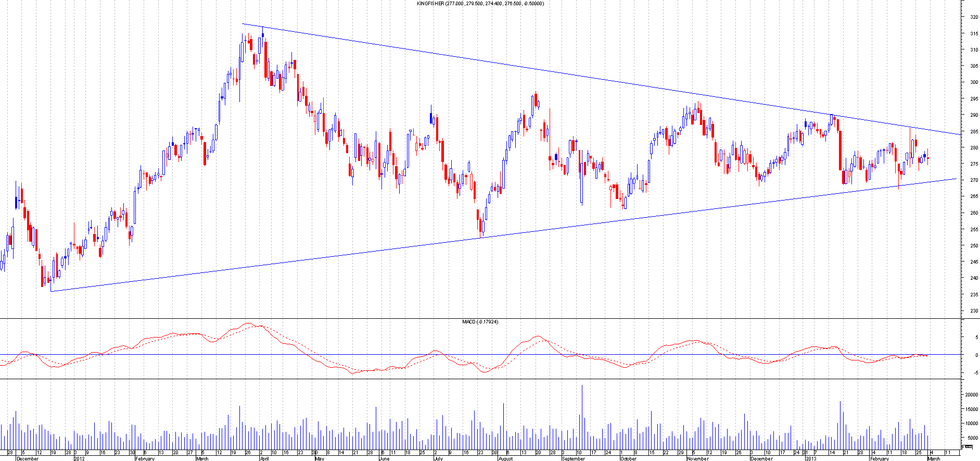This screenshot has width=980, height=461.
Task: Click the June label on the date axis
Action: [x=384, y=459]
